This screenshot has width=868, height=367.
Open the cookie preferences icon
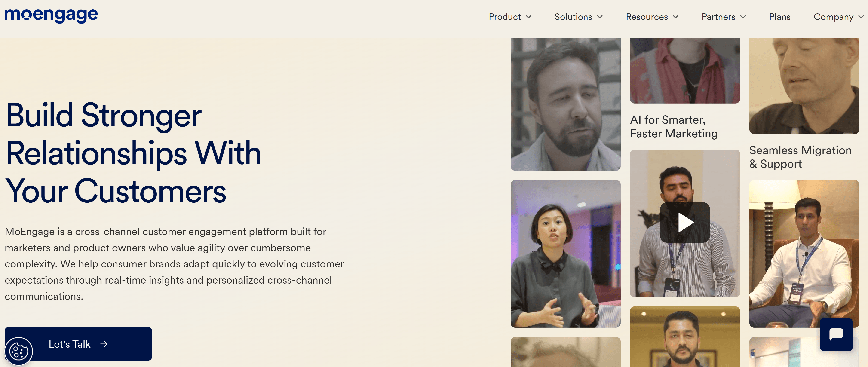coord(18,351)
